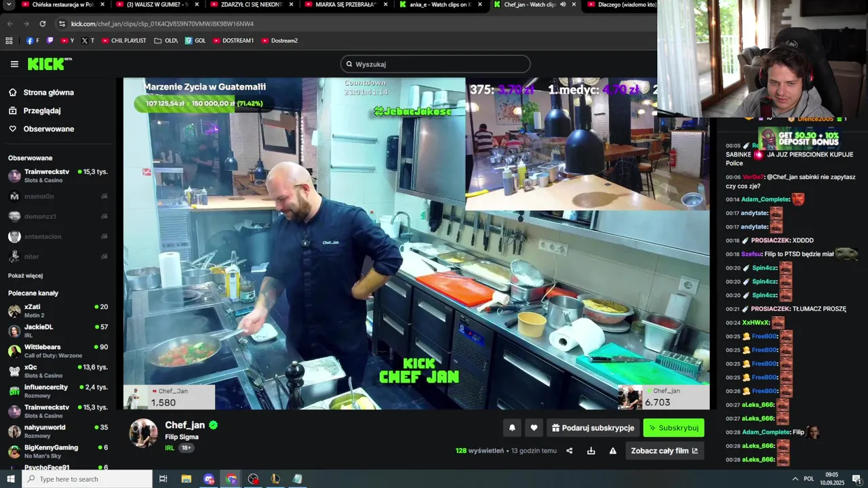This screenshot has height=488, width=868.
Task: Switch to MIARKA SIĘ PRZEBRAŁA tab
Action: point(345,5)
